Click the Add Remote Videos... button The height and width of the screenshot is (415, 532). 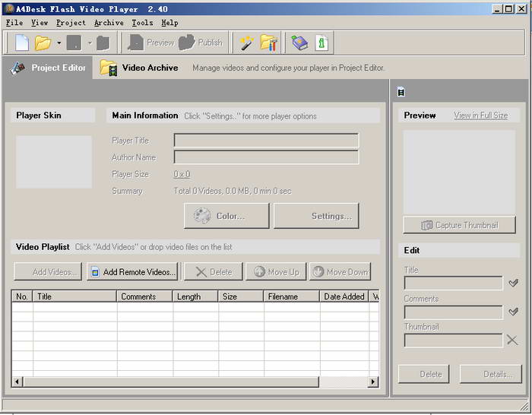[x=132, y=271]
